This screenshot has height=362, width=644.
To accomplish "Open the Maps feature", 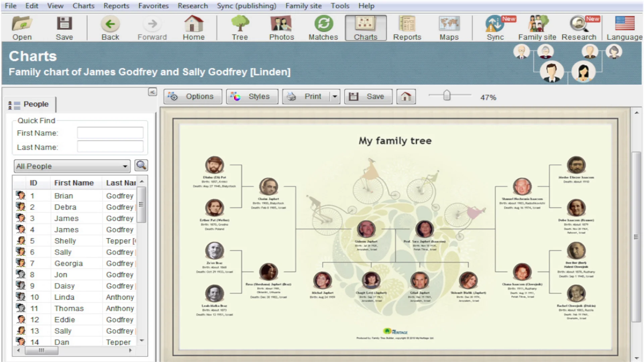I will point(449,28).
